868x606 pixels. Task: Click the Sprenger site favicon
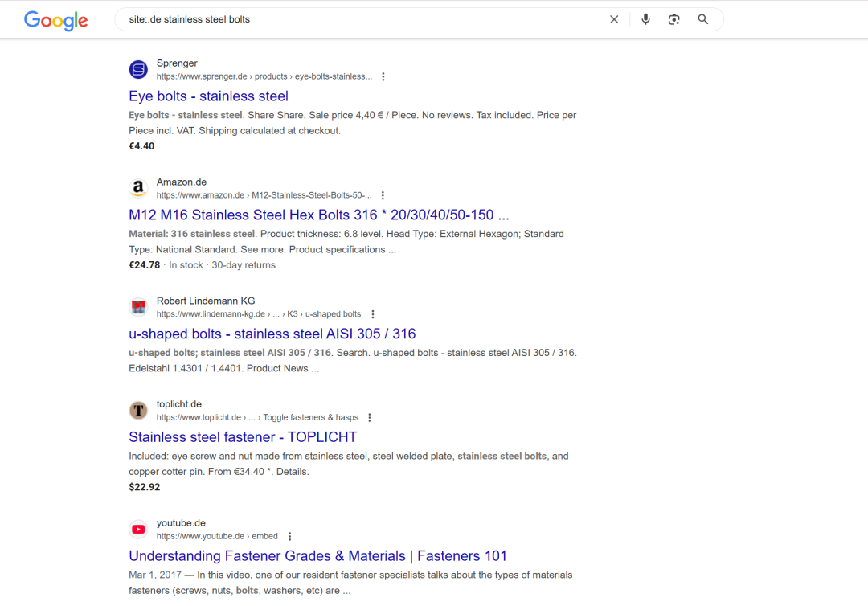[x=138, y=70]
